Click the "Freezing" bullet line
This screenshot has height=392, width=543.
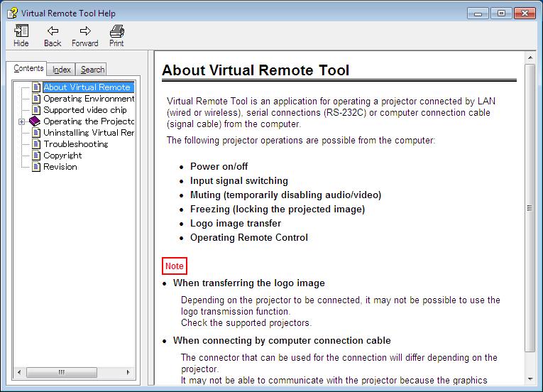coord(278,209)
